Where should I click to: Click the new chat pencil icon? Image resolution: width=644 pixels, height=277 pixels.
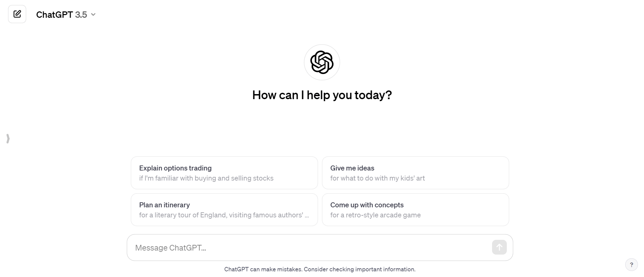click(x=17, y=14)
